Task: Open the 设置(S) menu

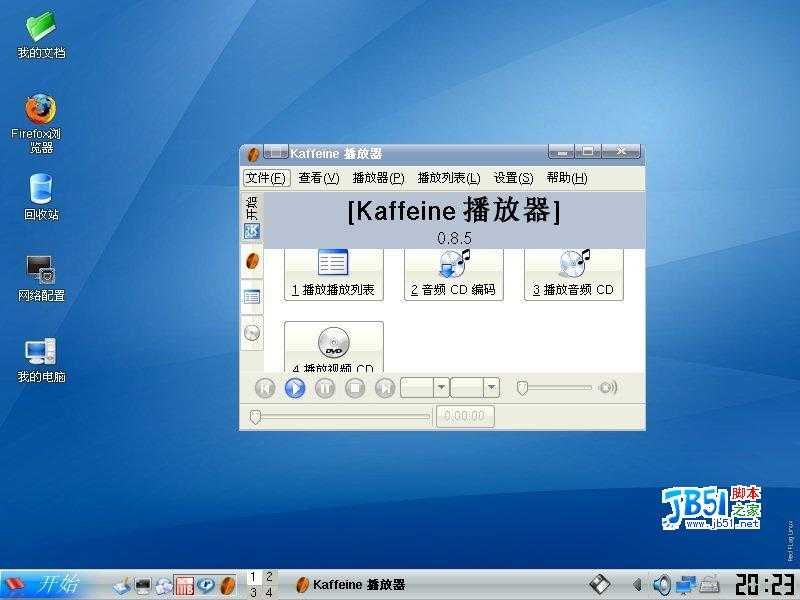Action: 513,178
